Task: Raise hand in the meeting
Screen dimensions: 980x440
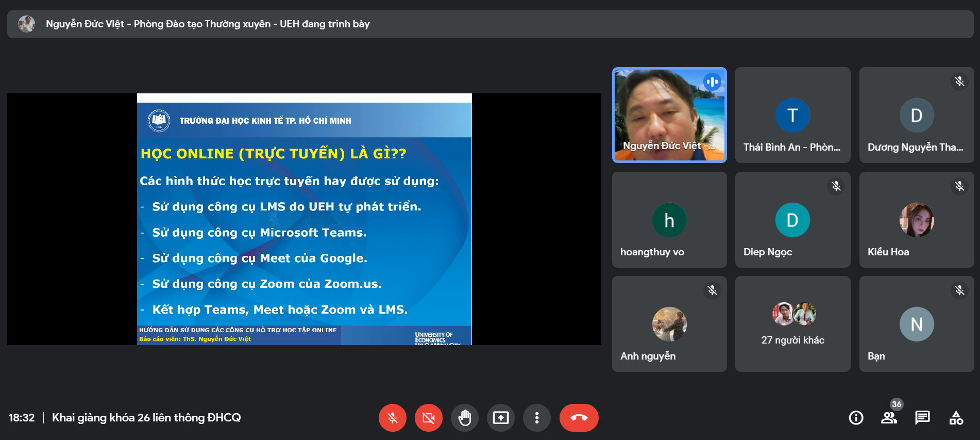Action: pos(465,418)
